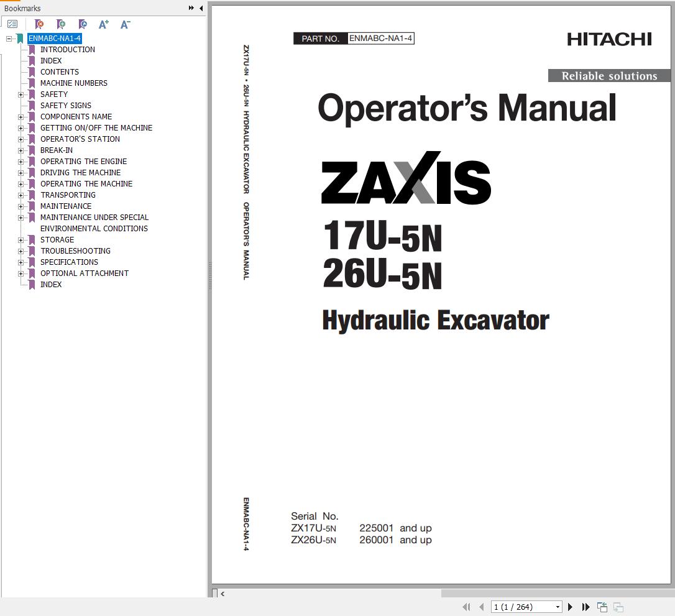675x616 pixels.
Task: Click the purple bookmark icon beside CONTENTS
Action: click(32, 72)
